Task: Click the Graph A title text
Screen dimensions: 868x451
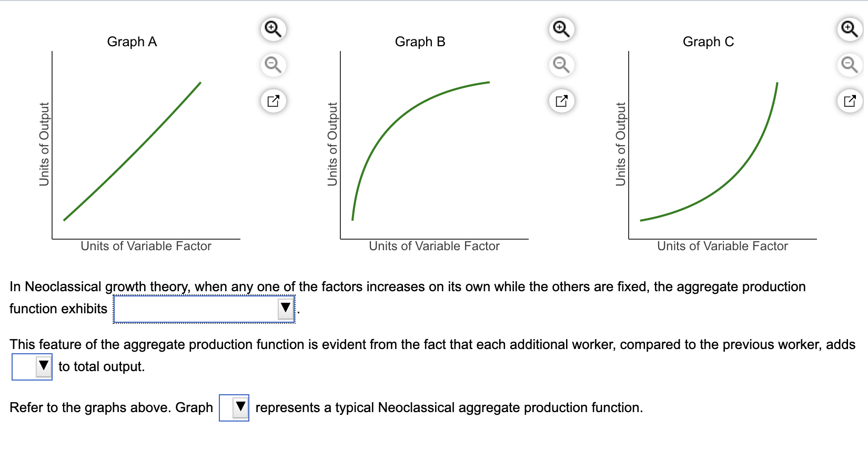Action: pos(132,42)
